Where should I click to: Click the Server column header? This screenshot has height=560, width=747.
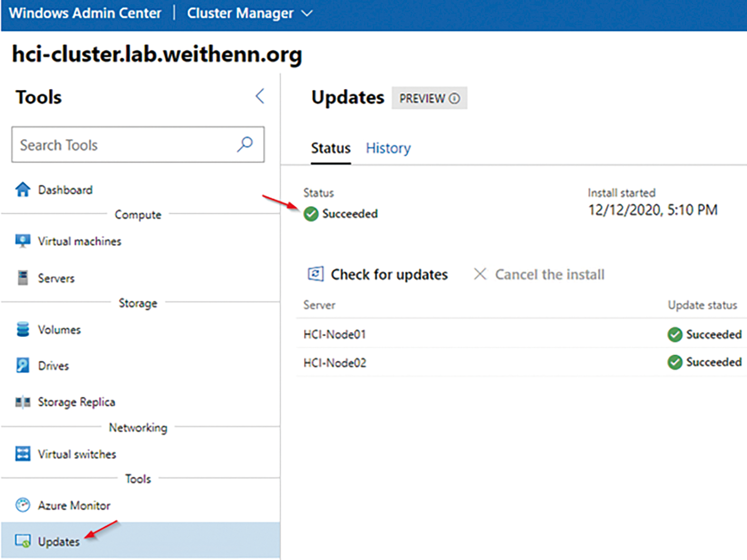pyautogui.click(x=319, y=305)
